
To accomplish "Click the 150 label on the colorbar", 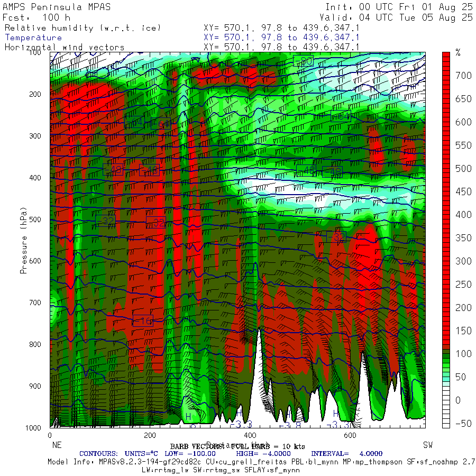I will [x=463, y=331].
